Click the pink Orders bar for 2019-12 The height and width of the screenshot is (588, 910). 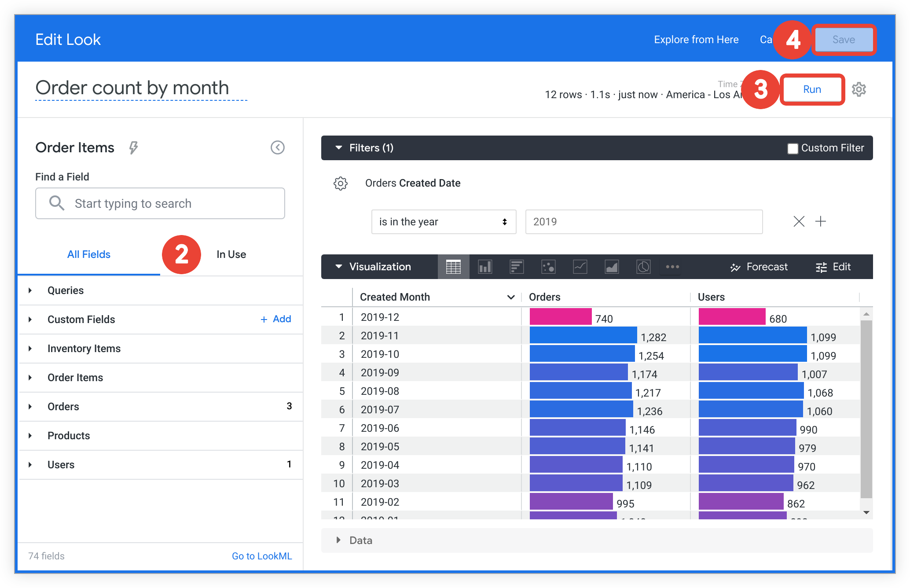[x=561, y=317]
